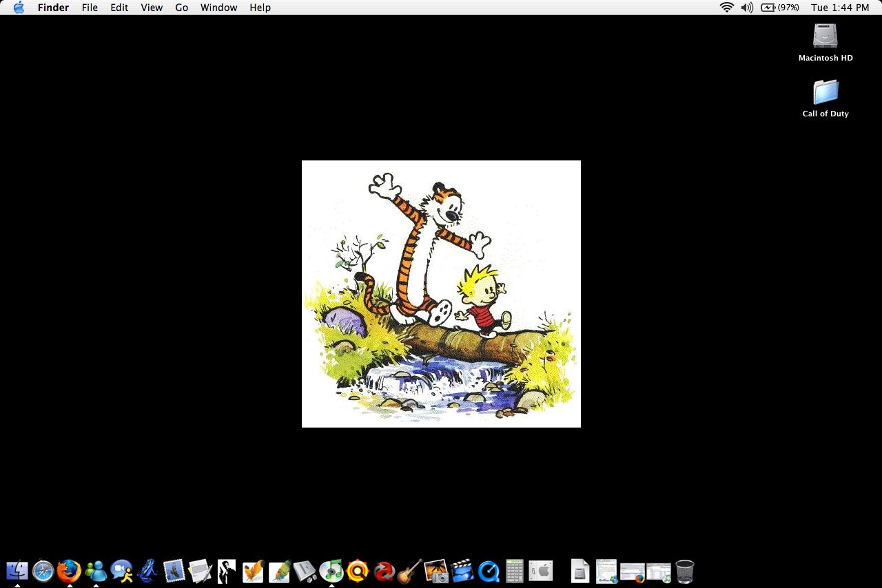This screenshot has height=588, width=882.
Task: Open the Edit menu
Action: (119, 8)
